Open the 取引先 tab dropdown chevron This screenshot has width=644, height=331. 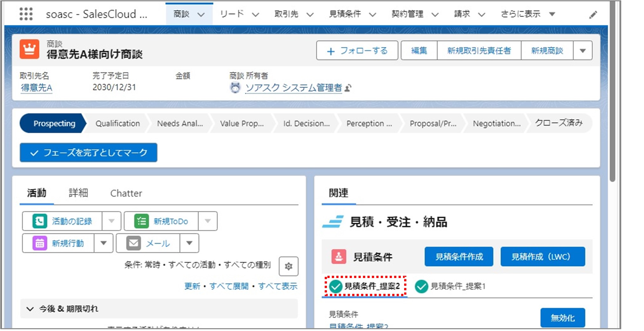tap(310, 14)
